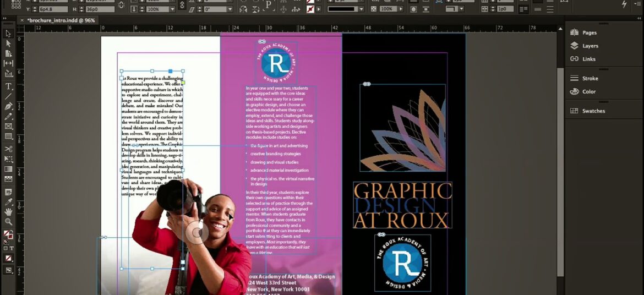Select the Direct Selection tool
Screen dimensions: 644x295
[8, 43]
